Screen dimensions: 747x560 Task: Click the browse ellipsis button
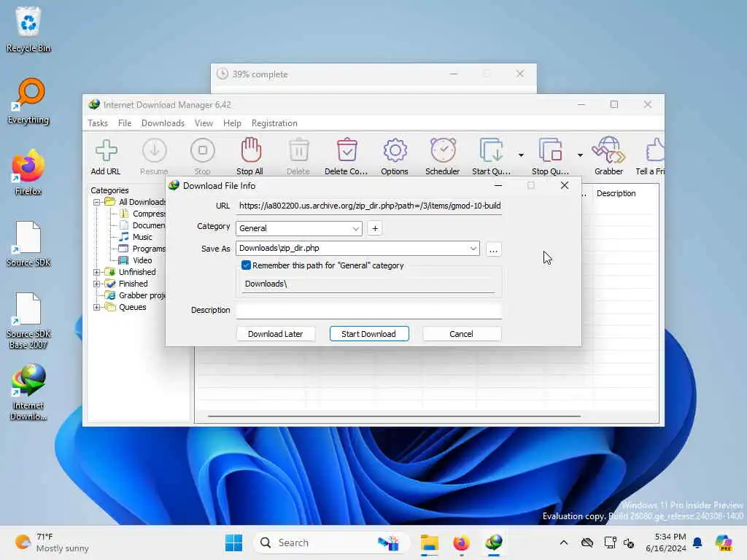(493, 249)
